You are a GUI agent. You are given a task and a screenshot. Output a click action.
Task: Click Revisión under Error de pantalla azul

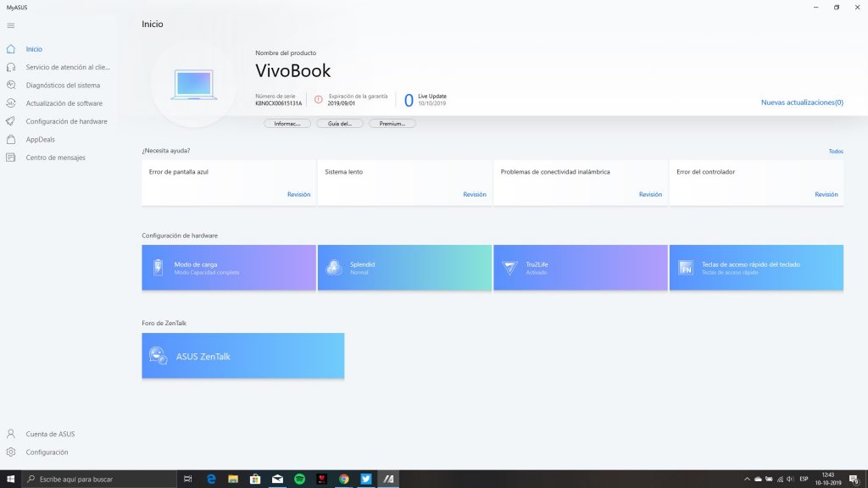[299, 194]
